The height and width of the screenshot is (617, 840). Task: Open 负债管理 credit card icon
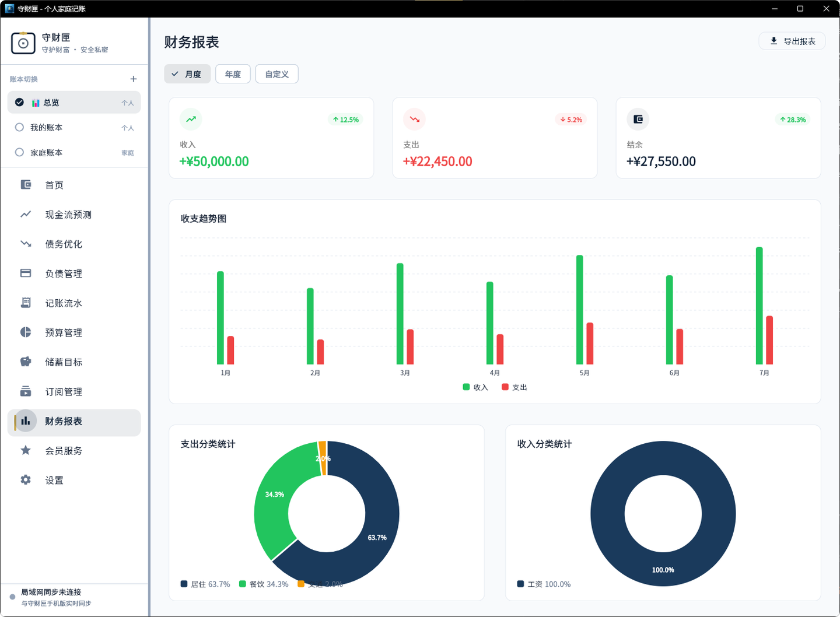(x=26, y=273)
